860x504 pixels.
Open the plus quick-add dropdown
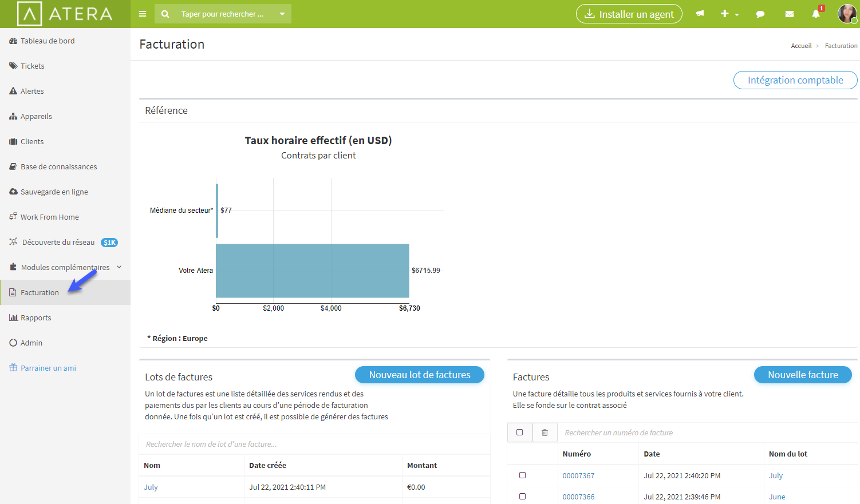(729, 14)
